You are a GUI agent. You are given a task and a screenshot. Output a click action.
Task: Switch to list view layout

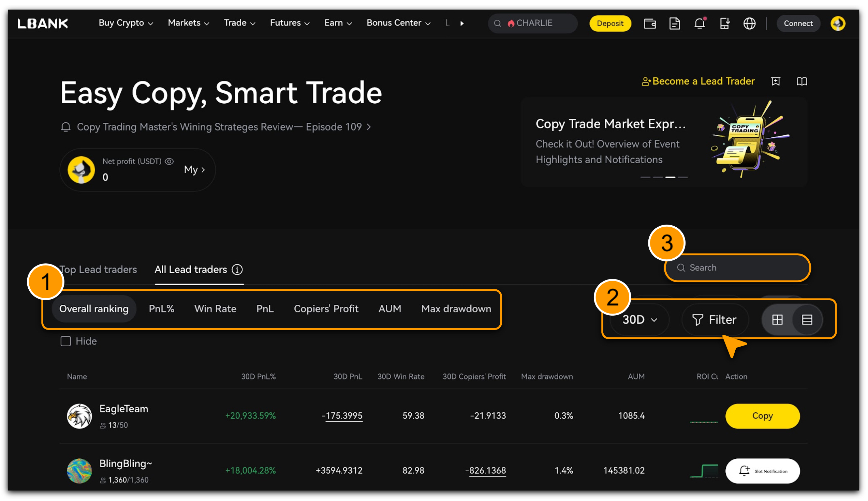click(807, 320)
